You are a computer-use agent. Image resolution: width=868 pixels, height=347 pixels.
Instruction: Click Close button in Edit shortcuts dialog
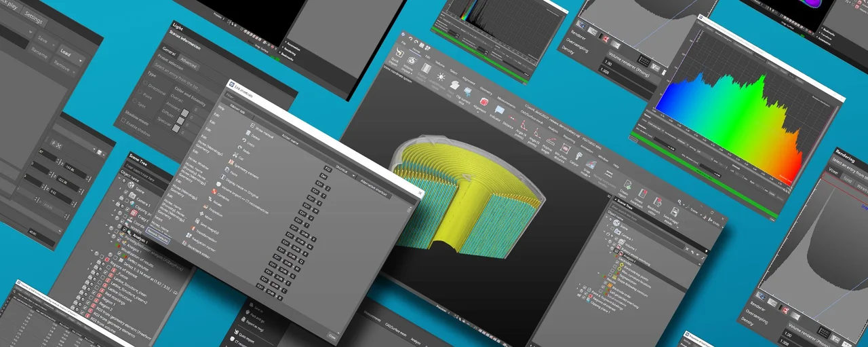[332, 337]
